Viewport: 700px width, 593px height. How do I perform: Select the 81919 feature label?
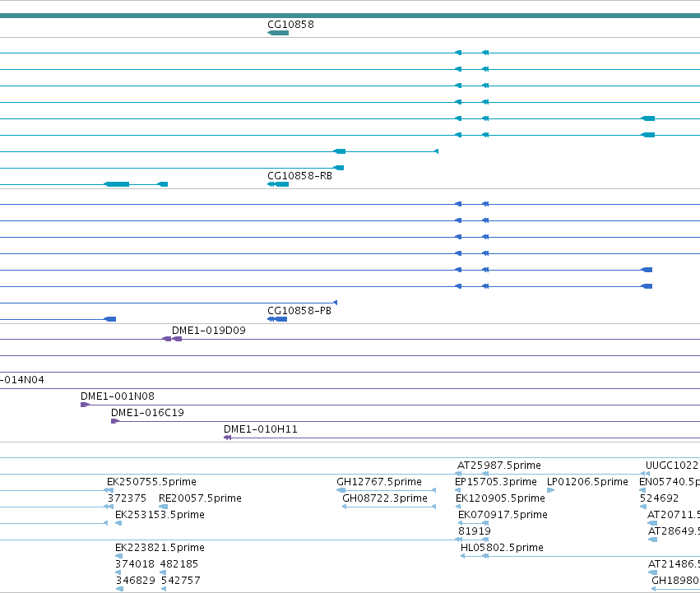click(475, 531)
